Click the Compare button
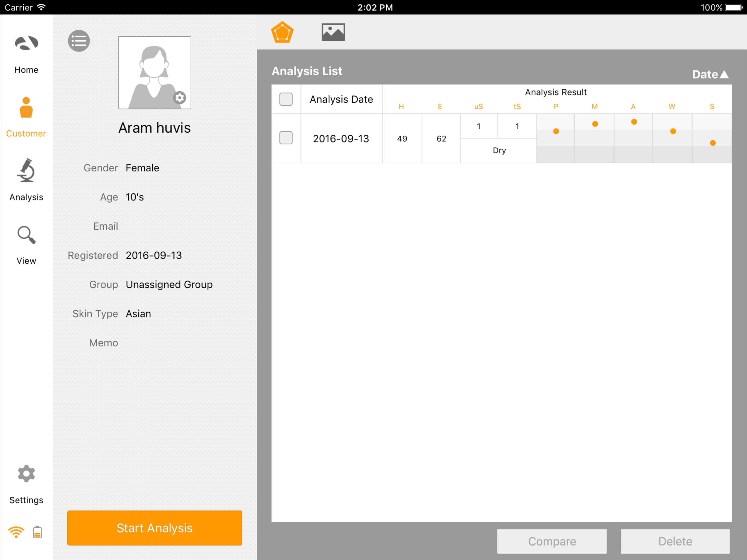Image resolution: width=747 pixels, height=560 pixels. pos(552,541)
